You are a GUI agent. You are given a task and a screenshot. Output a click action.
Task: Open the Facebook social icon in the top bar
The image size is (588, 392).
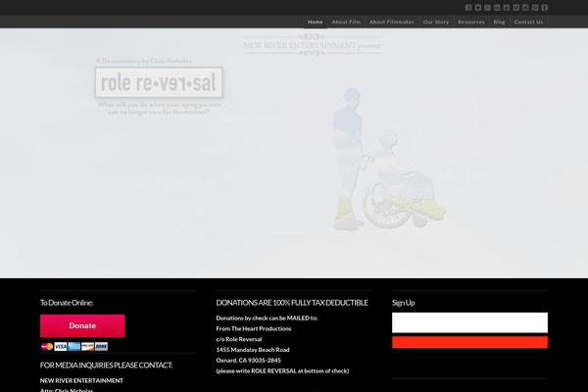tap(468, 8)
